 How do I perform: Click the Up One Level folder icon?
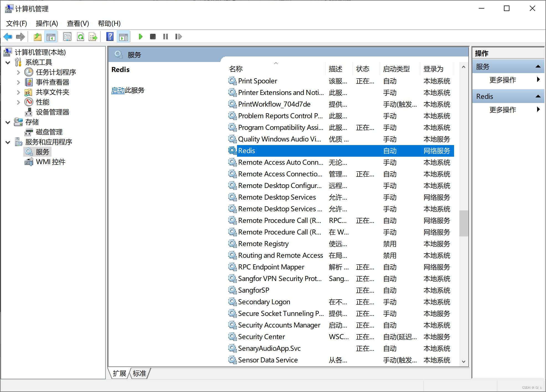(x=37, y=37)
